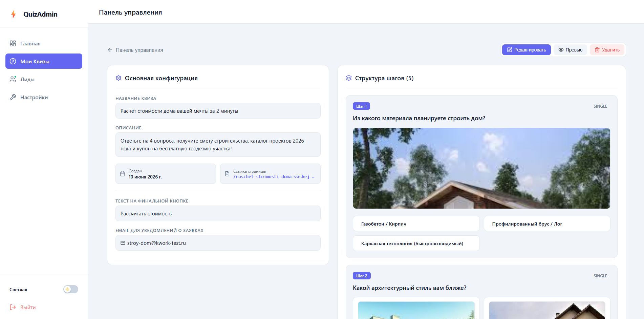Click SINGLE label on step 1

click(x=600, y=106)
